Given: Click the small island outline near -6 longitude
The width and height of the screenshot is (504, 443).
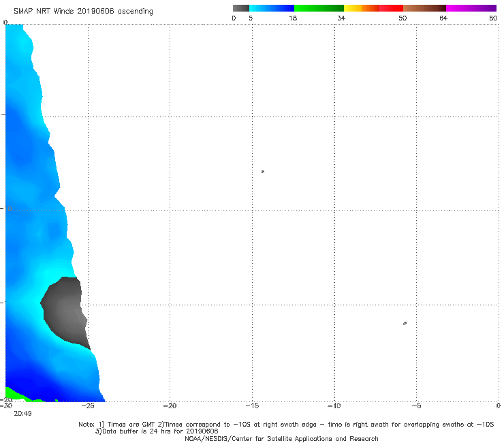Looking at the screenshot, I should coord(405,323).
